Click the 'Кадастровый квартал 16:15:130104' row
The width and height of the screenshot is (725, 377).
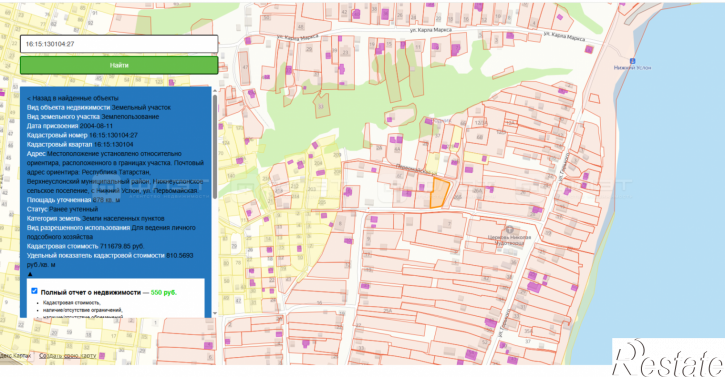(x=80, y=144)
